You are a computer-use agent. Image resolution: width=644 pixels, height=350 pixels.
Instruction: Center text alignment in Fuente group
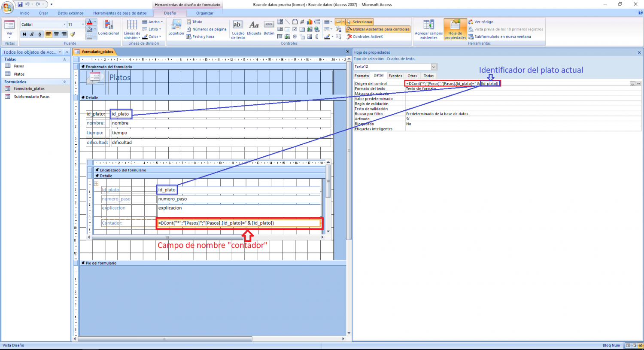click(56, 34)
